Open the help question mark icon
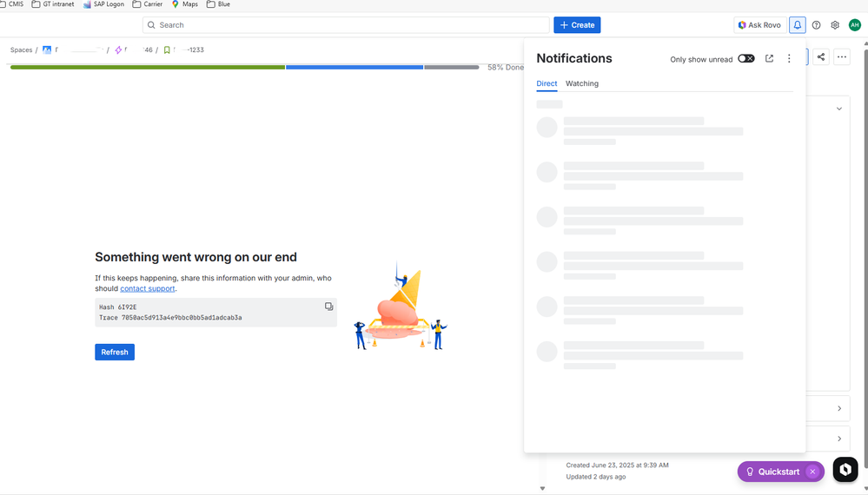Screen dimensions: 868x495 click(x=816, y=25)
